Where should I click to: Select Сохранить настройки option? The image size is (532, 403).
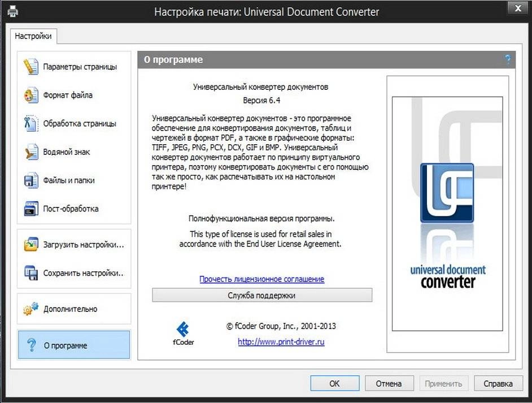(x=74, y=272)
